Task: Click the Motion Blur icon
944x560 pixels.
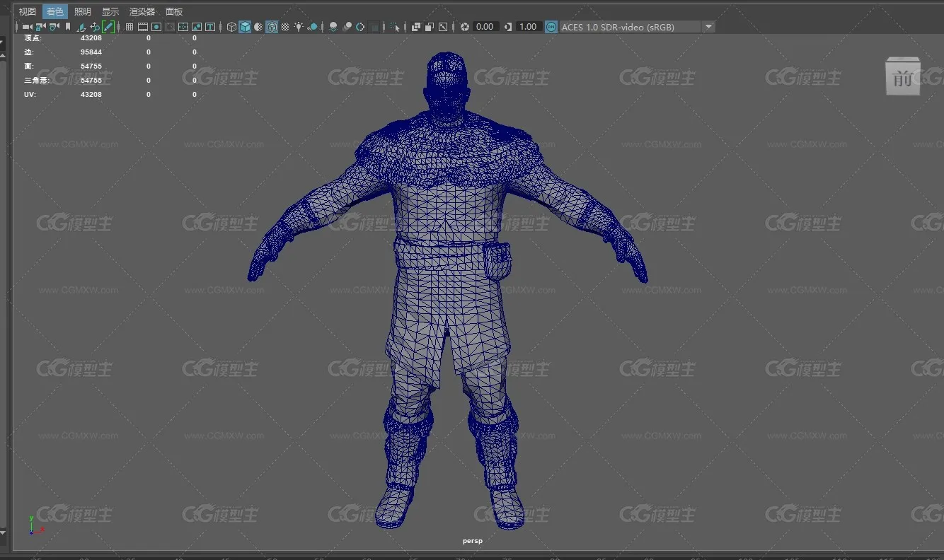Action: coord(347,27)
